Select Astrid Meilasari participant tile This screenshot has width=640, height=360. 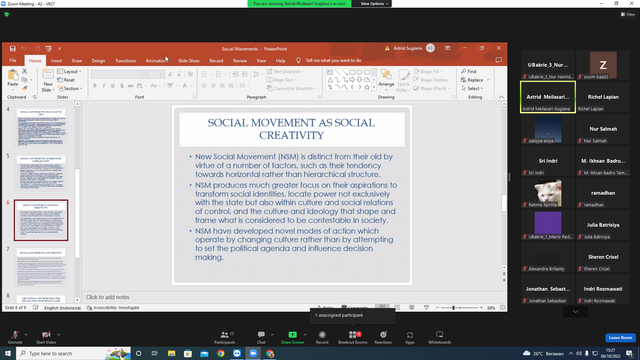(548, 97)
